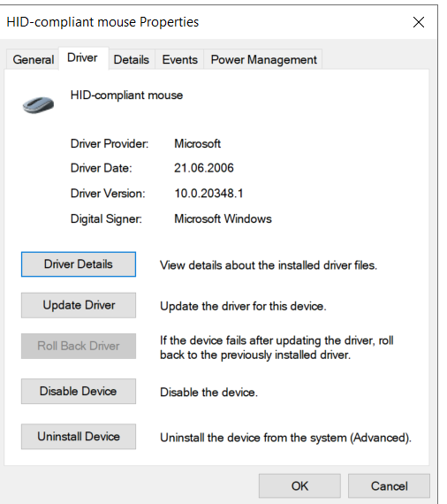Click the Driver Details button
447x504 pixels.
(79, 264)
